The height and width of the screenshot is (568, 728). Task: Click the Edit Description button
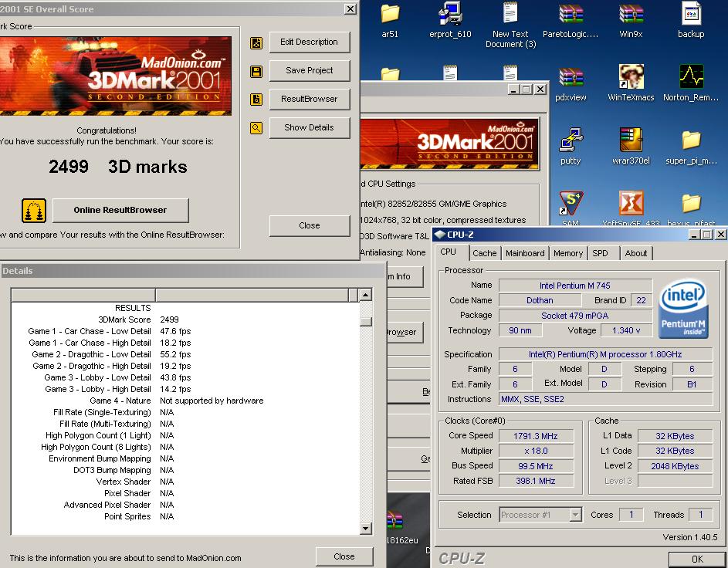click(310, 42)
